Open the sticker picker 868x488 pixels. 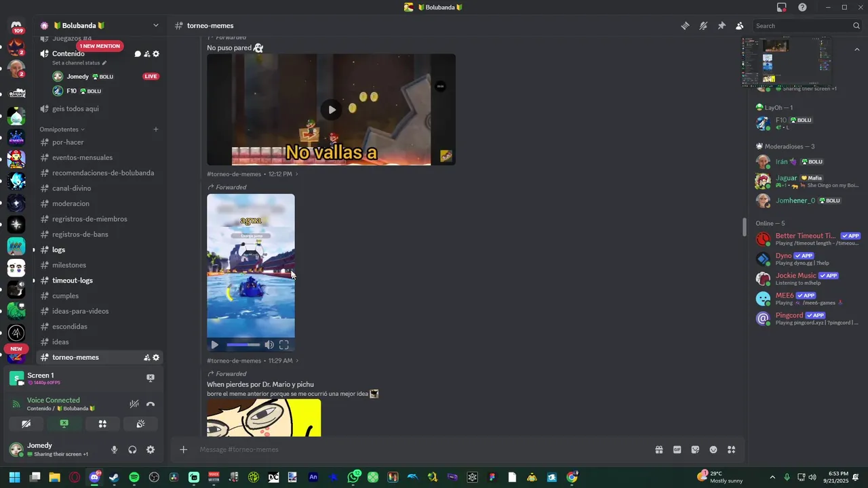[x=695, y=449]
